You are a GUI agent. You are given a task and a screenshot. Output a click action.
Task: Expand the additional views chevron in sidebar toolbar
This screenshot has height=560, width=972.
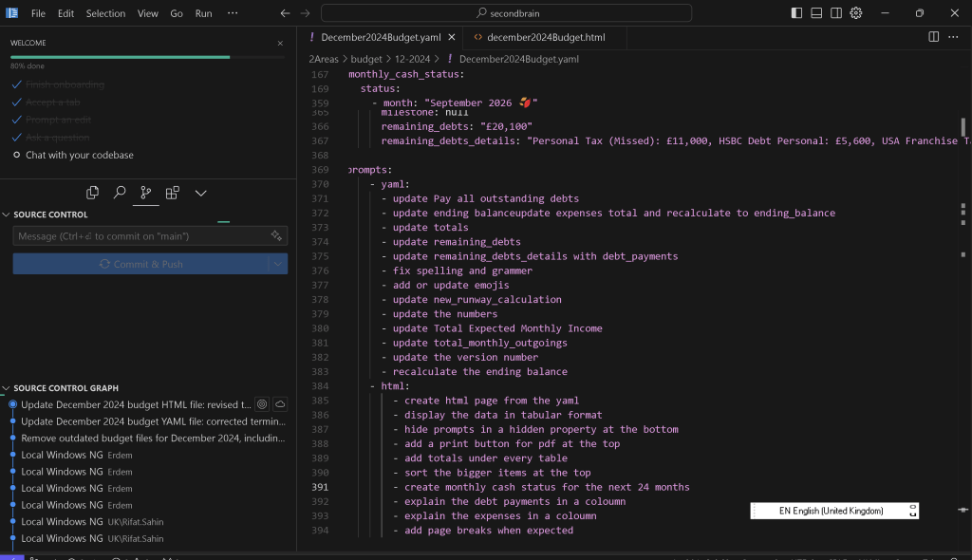pyautogui.click(x=201, y=193)
